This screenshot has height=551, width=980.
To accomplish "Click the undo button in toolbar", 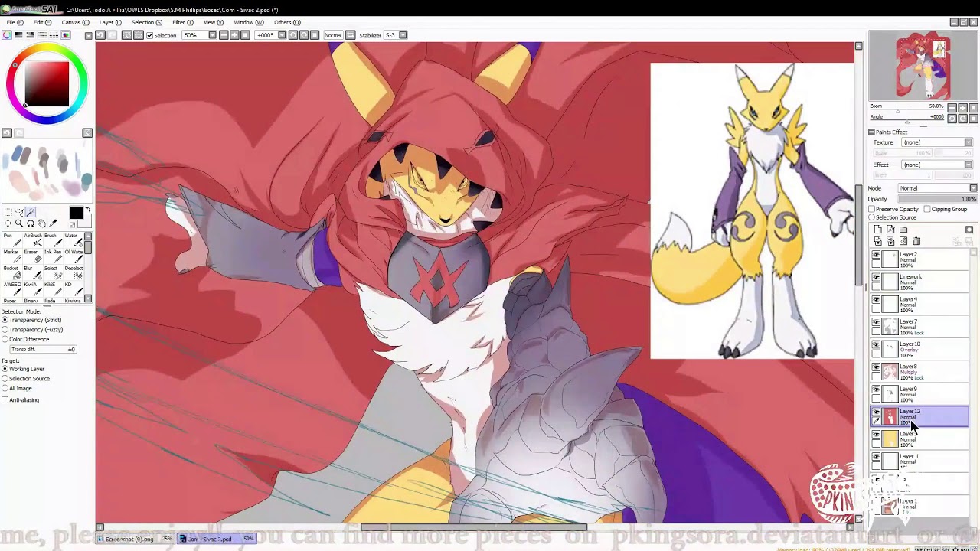I will click(x=100, y=35).
